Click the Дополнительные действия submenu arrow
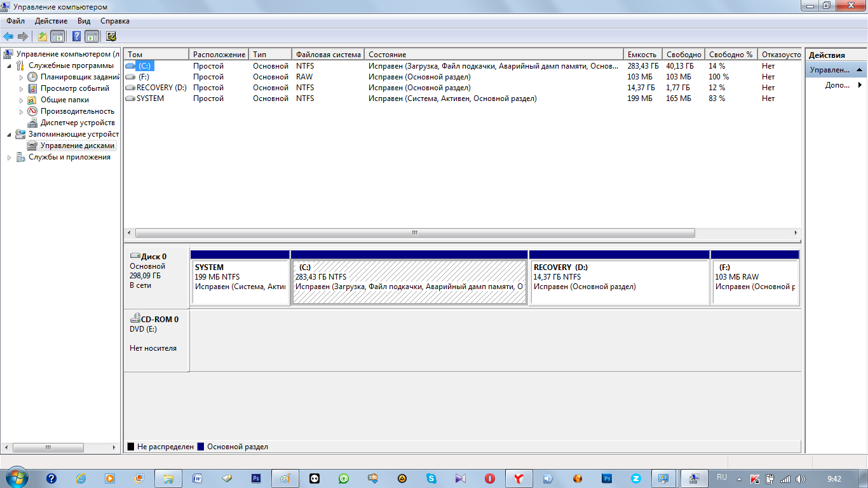Image resolution: width=868 pixels, height=488 pixels. (860, 85)
